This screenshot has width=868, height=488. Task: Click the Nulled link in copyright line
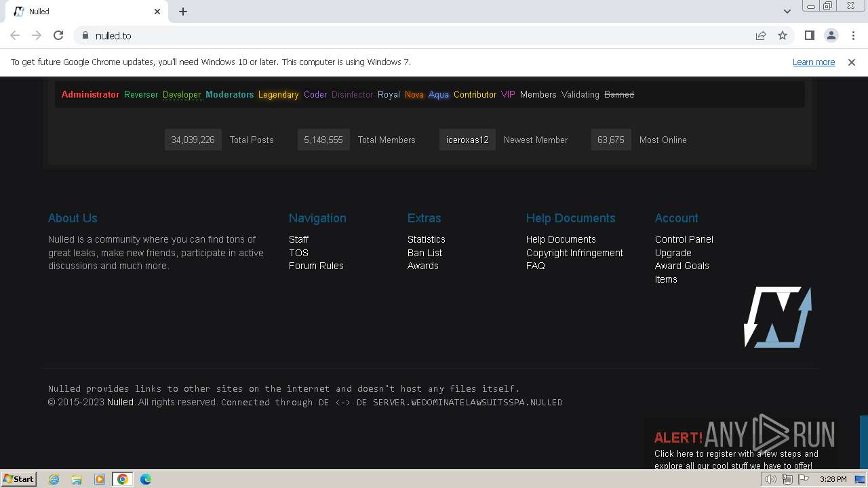120,402
